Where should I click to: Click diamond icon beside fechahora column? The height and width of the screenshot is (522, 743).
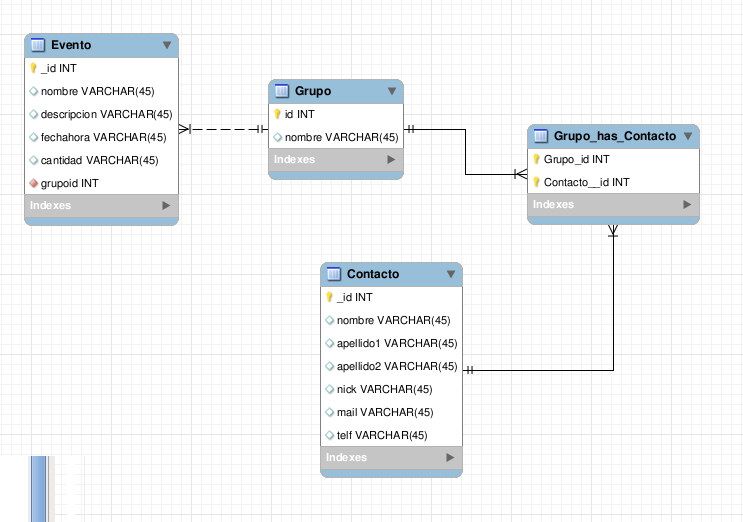coord(34,137)
